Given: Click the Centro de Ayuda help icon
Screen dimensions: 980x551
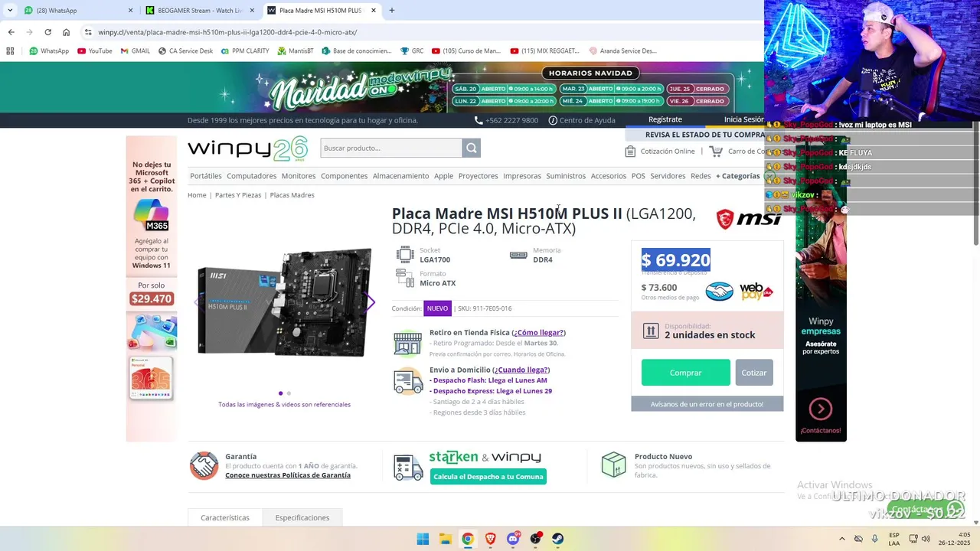Looking at the screenshot, I should (553, 120).
